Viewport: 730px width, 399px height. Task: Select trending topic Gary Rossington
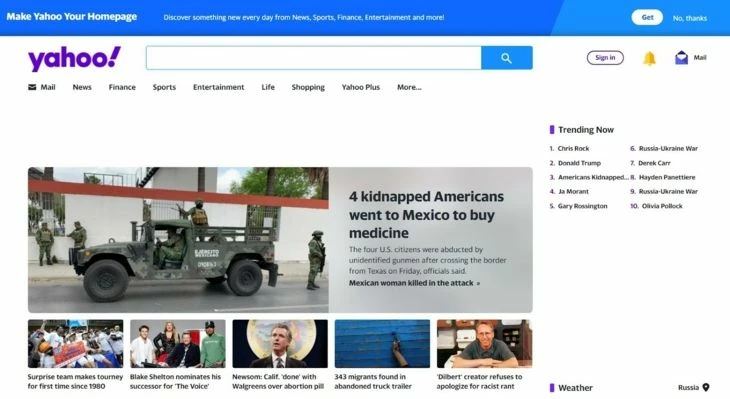582,206
